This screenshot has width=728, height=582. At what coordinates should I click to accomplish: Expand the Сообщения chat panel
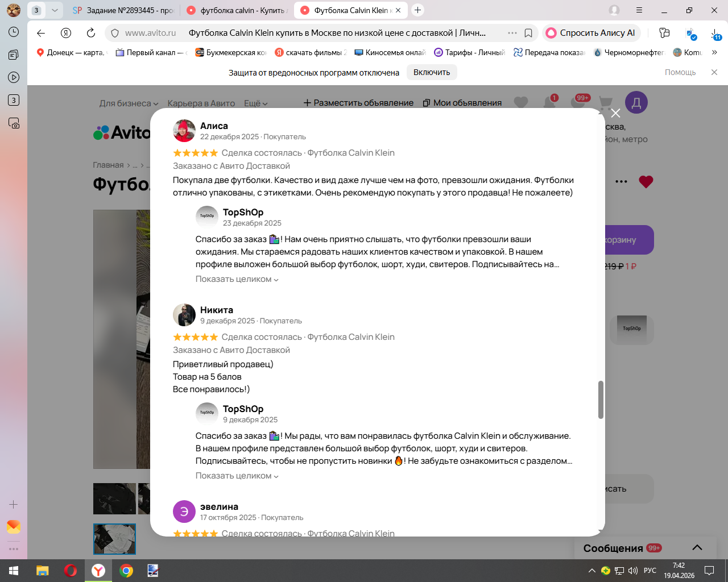pyautogui.click(x=697, y=548)
